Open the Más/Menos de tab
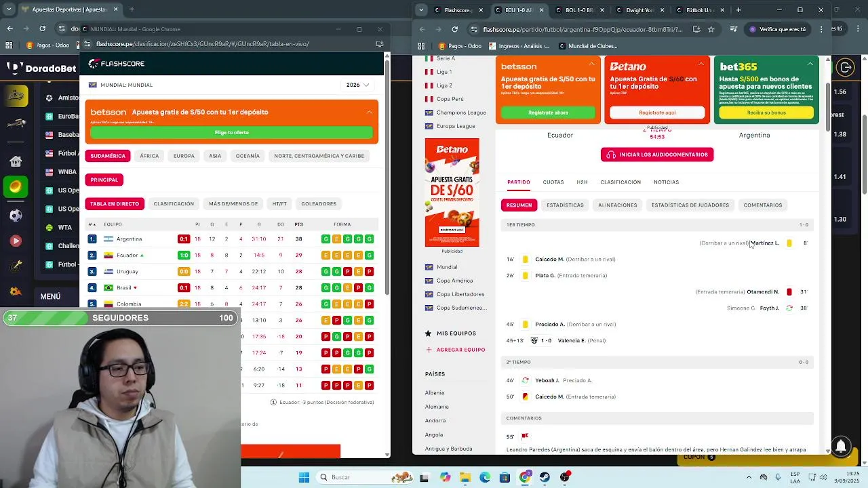The width and height of the screenshot is (868, 488). tap(233, 204)
